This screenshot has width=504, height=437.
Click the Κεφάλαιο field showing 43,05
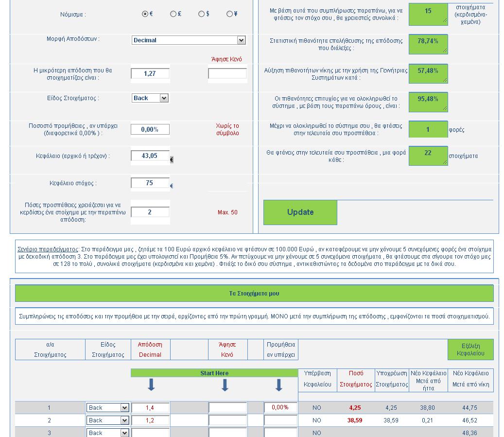[150, 156]
